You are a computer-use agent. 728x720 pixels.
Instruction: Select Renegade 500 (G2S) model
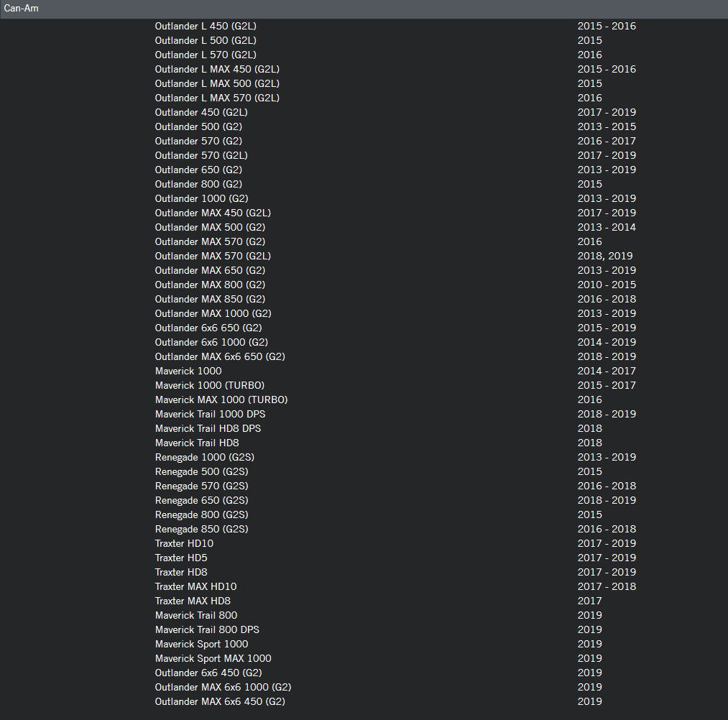pos(201,472)
